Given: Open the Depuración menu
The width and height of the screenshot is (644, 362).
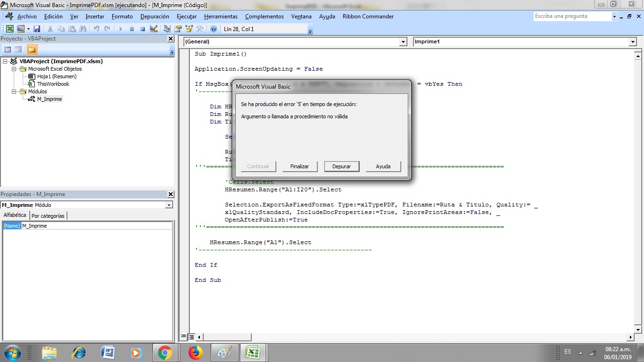Looking at the screenshot, I should (x=155, y=16).
